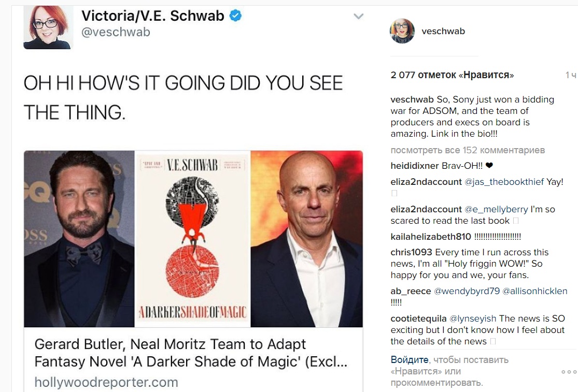
Task: Open the @allisonhicklen mention
Action: pyautogui.click(x=535, y=291)
